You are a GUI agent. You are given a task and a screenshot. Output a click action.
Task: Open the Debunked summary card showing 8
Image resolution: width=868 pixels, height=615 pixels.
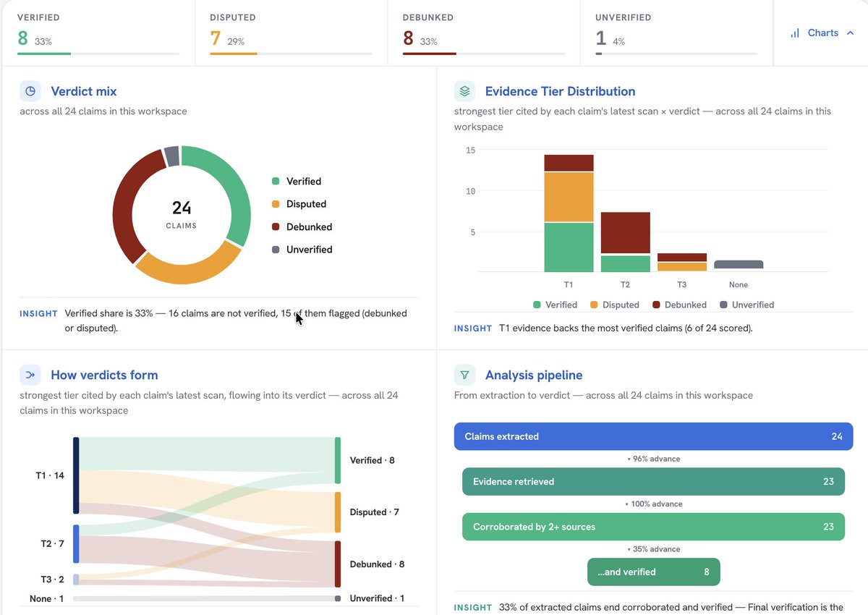pyautogui.click(x=484, y=33)
